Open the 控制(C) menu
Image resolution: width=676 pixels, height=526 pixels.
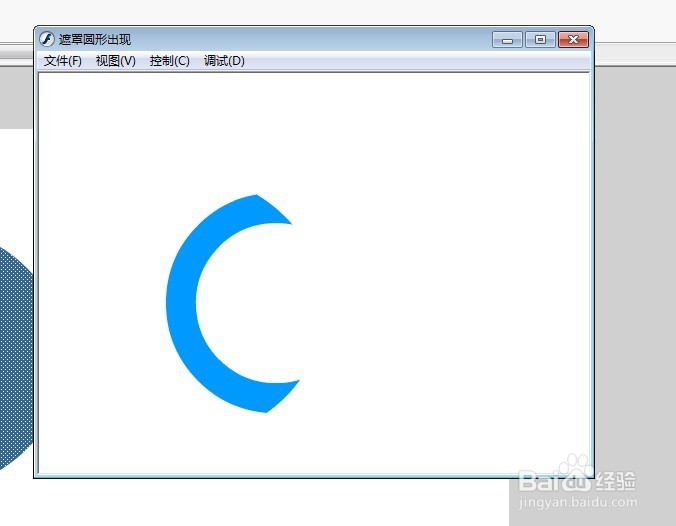[x=169, y=61]
